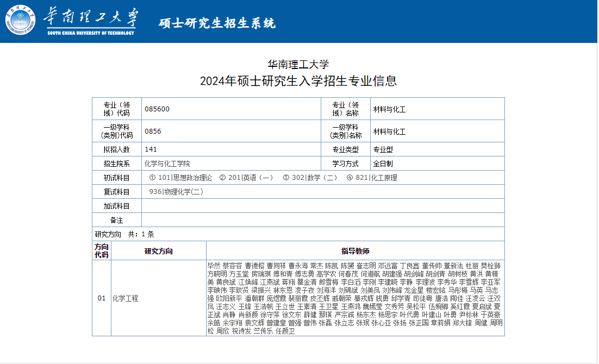Click the 专业（领域）名称 label cell
Screen dimensions: 599x364
pos(345,109)
